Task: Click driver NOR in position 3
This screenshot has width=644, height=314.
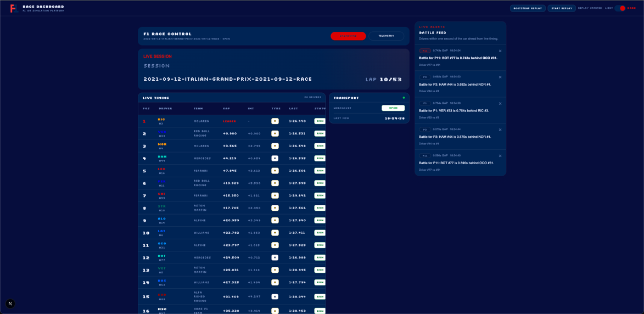Action: pyautogui.click(x=162, y=145)
